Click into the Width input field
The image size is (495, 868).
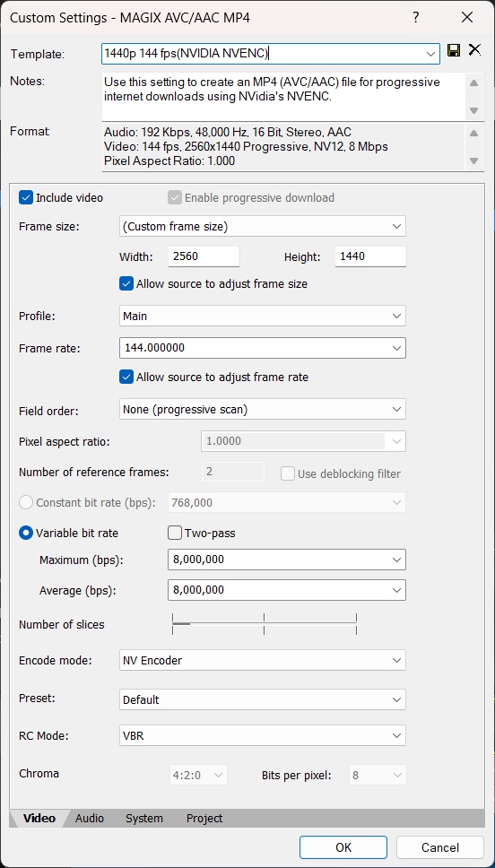[204, 256]
